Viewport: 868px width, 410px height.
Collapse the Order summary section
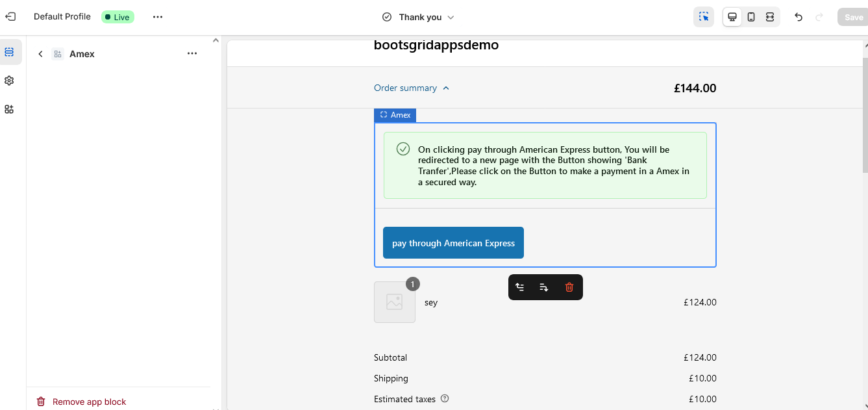(412, 88)
